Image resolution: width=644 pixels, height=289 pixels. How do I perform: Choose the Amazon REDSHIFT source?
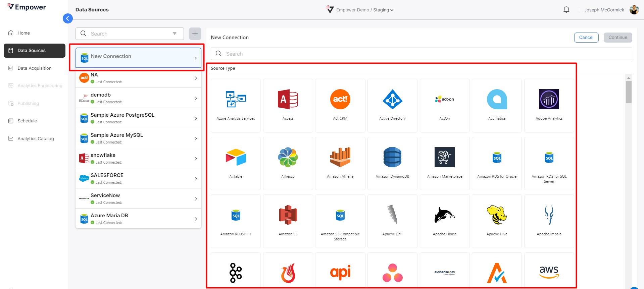tap(236, 221)
